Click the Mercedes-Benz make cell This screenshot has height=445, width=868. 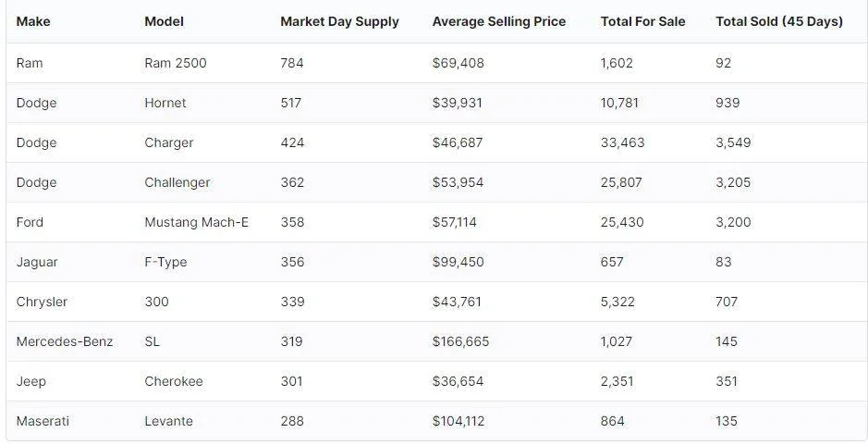[64, 342]
